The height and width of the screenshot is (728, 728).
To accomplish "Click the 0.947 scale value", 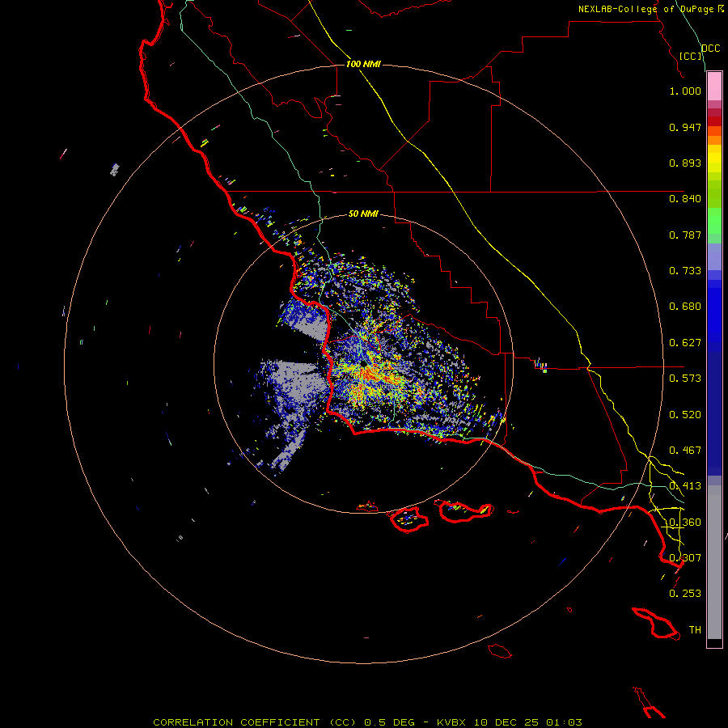I will click(x=685, y=127).
